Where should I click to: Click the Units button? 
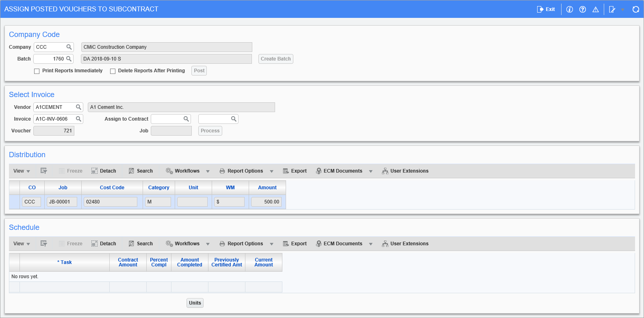point(195,303)
